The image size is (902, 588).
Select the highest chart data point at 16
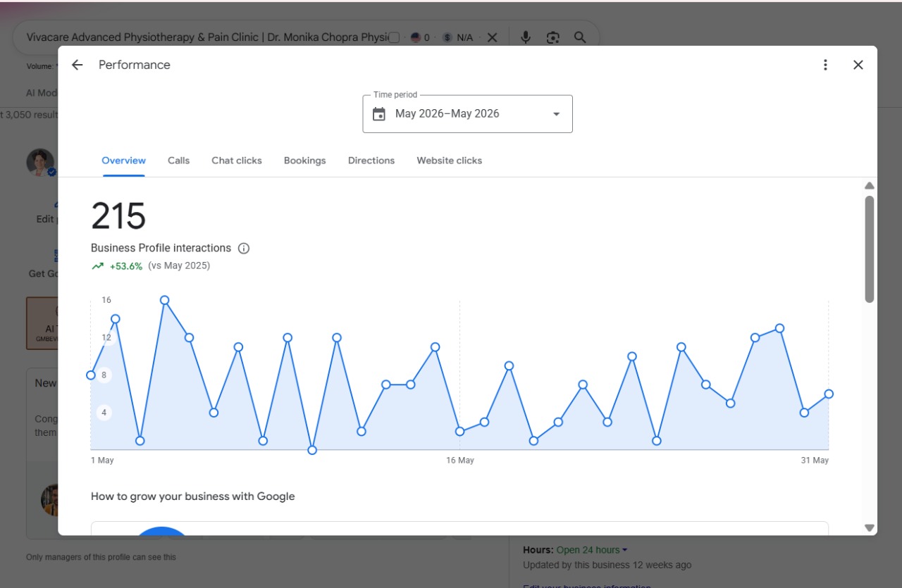164,300
